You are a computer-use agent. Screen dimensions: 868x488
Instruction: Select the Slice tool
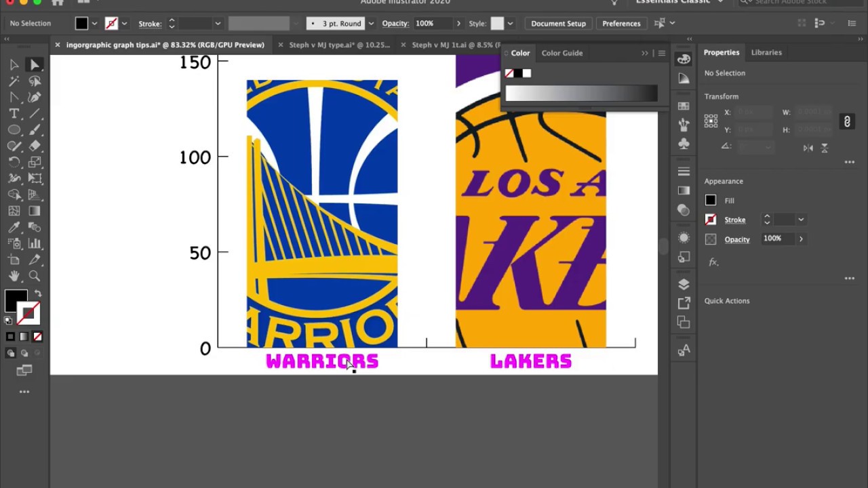(35, 260)
